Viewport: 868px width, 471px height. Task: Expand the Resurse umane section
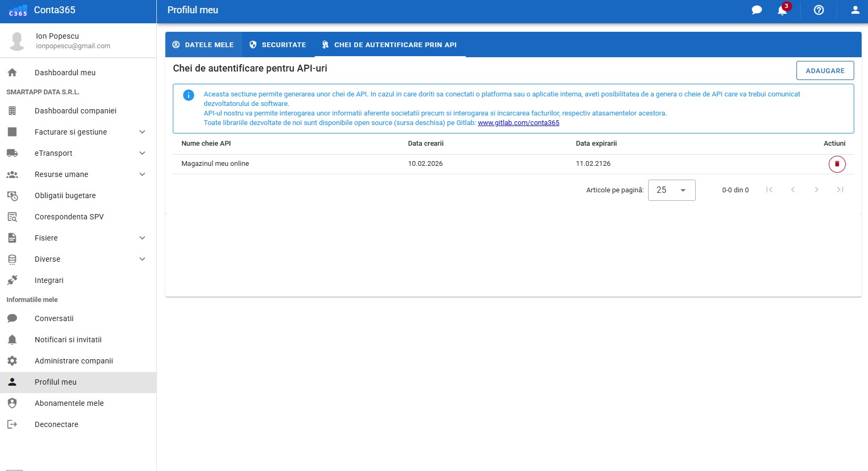coord(142,174)
